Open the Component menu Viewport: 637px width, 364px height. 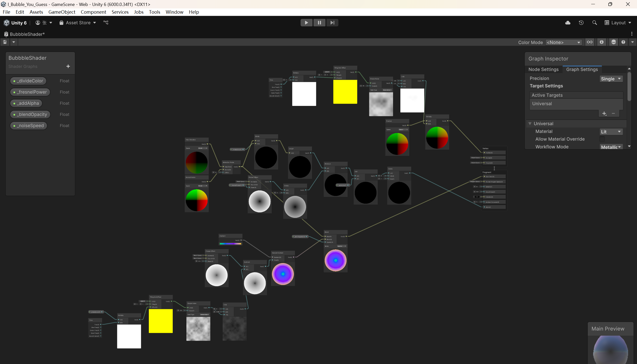coord(93,12)
